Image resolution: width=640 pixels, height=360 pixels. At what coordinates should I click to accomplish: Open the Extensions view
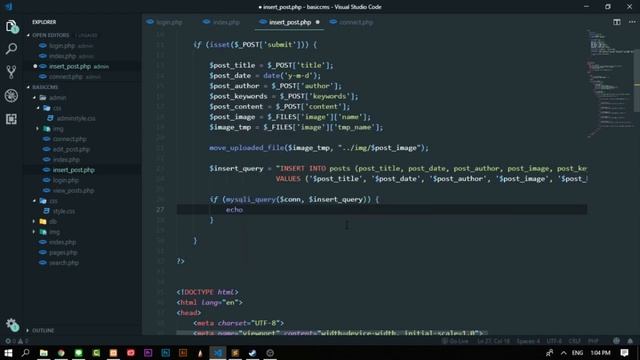click(11, 119)
